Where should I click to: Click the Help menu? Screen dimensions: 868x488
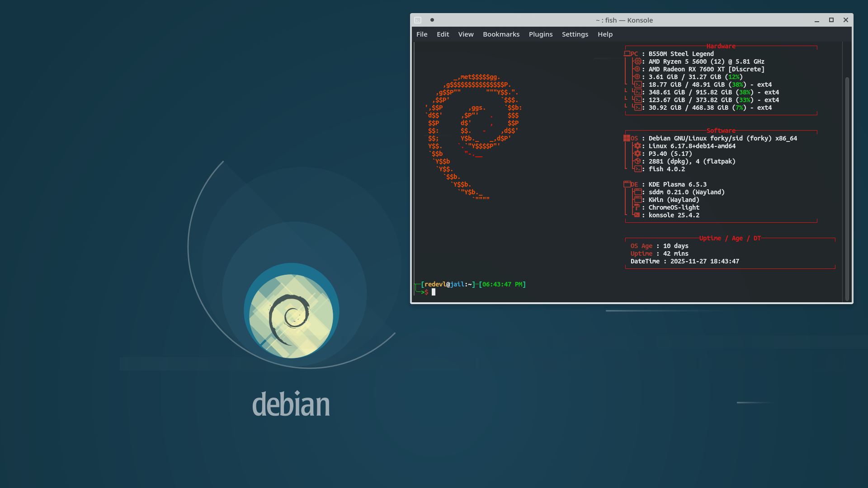pyautogui.click(x=605, y=34)
